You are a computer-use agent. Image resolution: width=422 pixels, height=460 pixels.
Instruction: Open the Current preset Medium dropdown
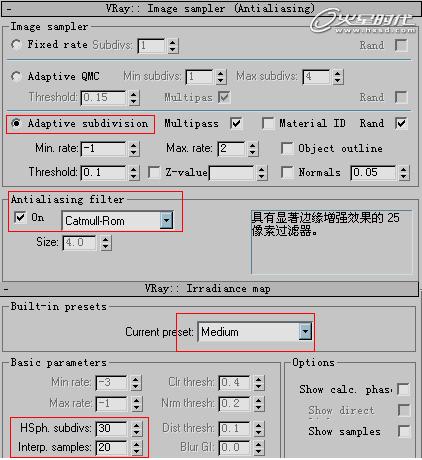point(305,332)
